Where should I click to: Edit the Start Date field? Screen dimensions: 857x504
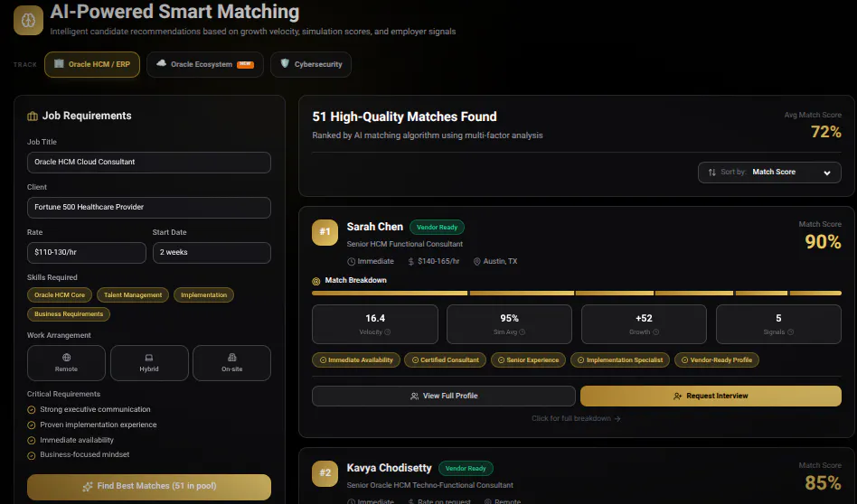point(212,252)
